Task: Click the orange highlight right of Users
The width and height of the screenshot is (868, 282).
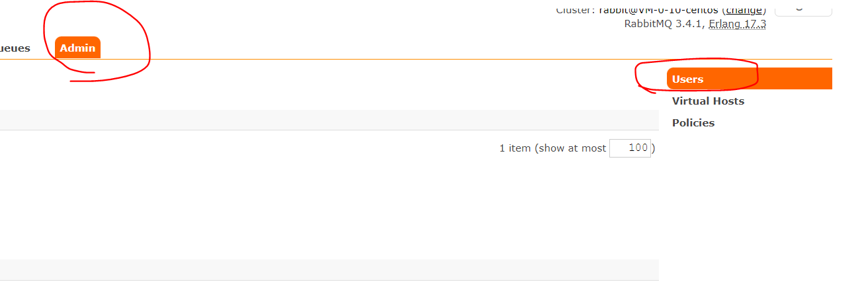Action: click(x=794, y=79)
